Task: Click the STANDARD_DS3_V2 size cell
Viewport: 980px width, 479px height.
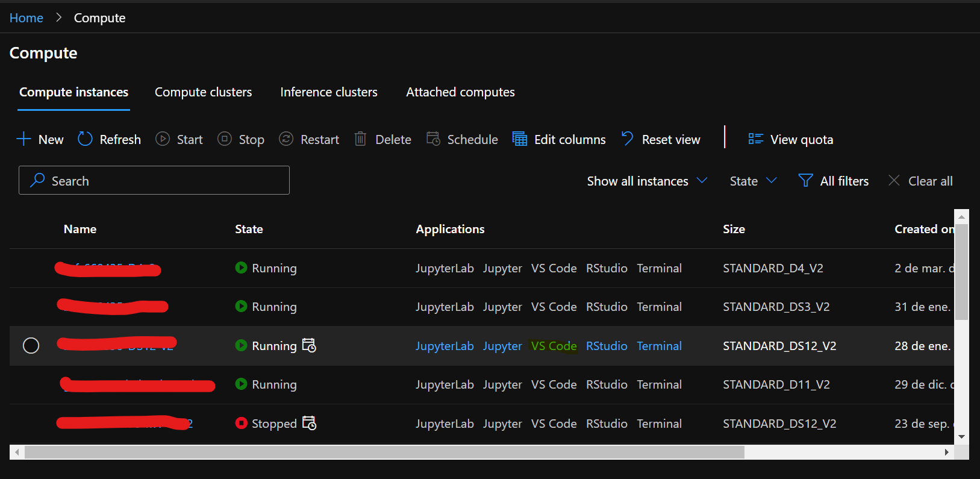Action: (776, 307)
